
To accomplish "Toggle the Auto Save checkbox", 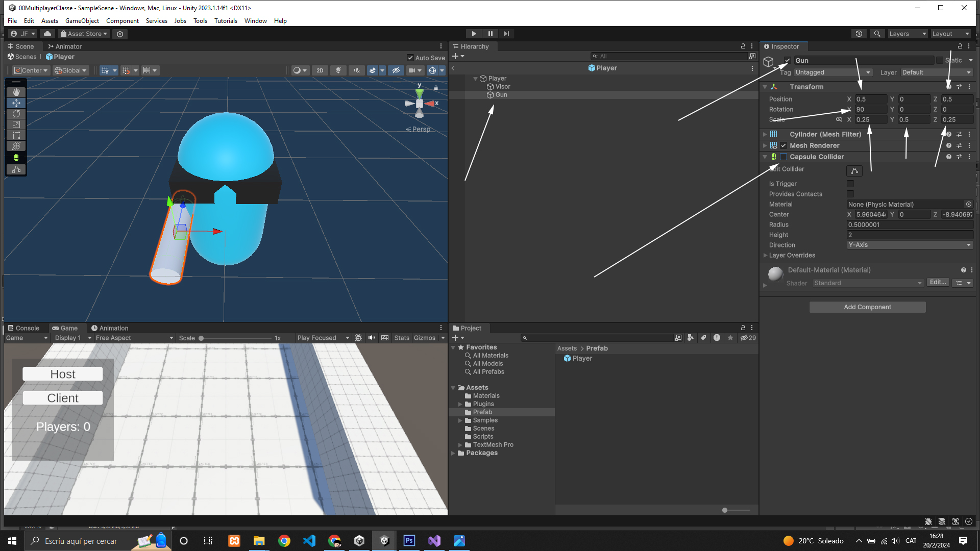I will point(410,58).
